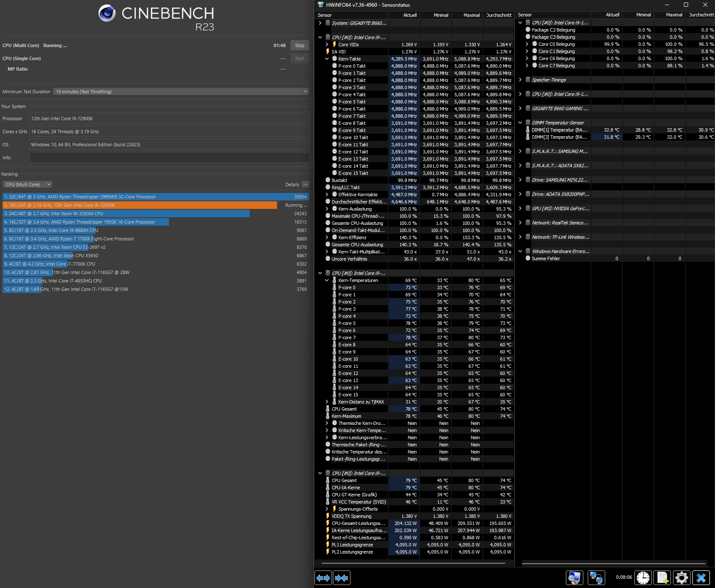Click the horizontal scrollbar under the right sensor pane
The image size is (715, 588).
(x=614, y=563)
